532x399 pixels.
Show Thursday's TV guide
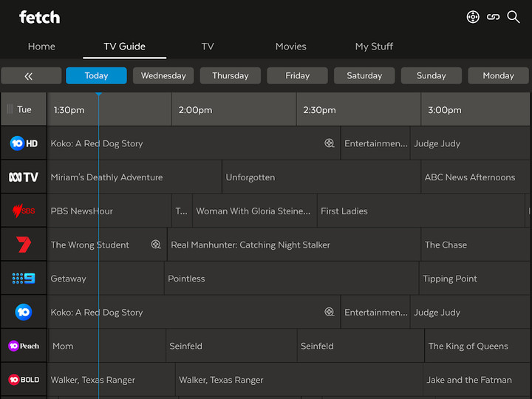(231, 76)
